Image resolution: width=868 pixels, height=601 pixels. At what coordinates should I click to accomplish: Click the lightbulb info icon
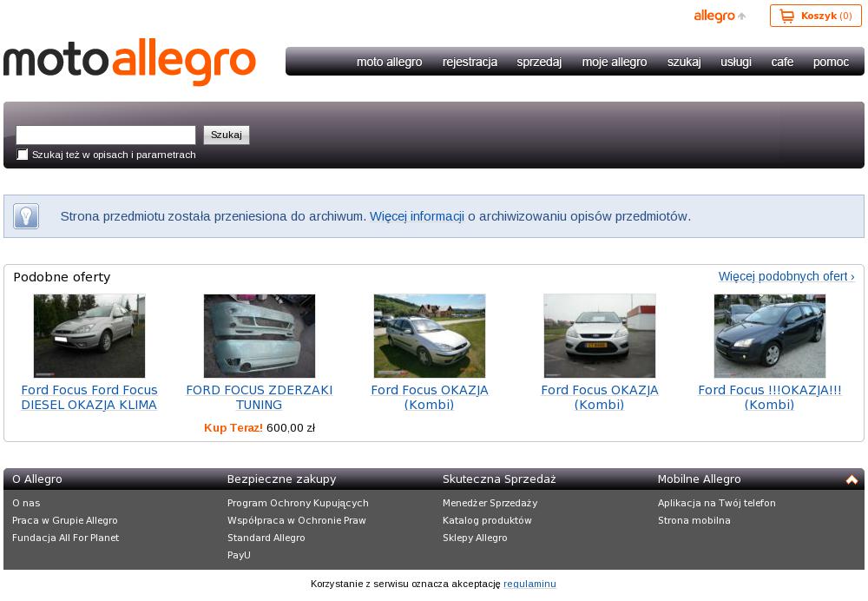(x=26, y=216)
